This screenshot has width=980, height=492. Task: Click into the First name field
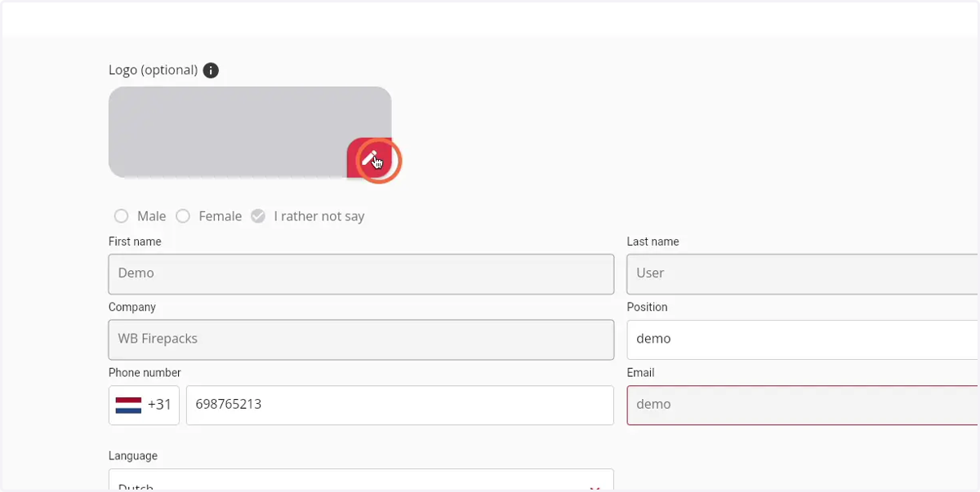tap(361, 273)
